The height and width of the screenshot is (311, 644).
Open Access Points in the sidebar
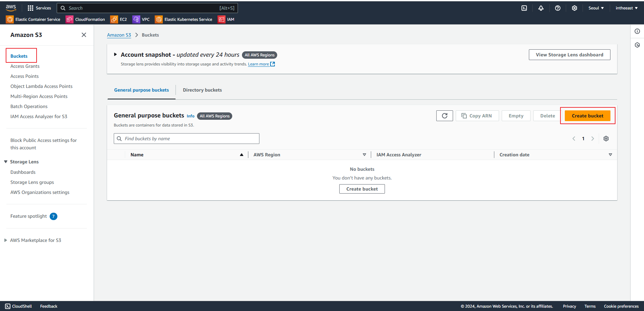coord(24,76)
